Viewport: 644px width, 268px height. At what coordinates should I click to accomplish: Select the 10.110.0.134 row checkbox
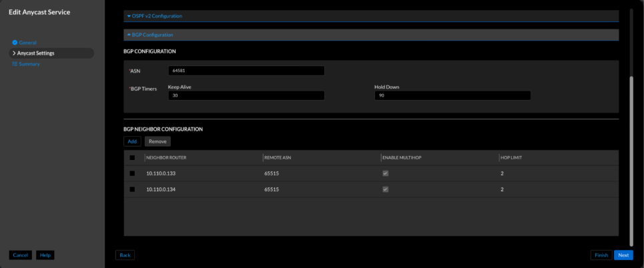[x=132, y=189]
